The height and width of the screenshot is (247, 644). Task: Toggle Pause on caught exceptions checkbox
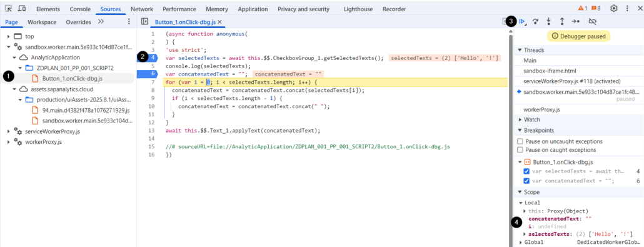(520, 149)
